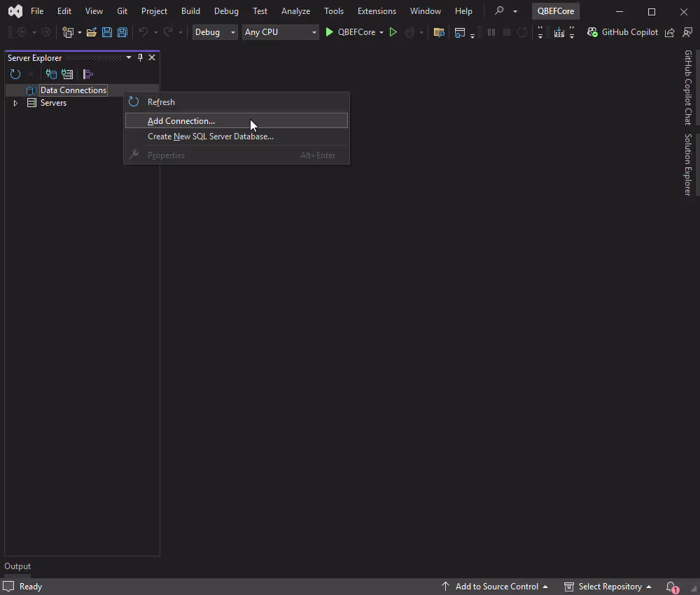Click the Find in Files folder icon
The height and width of the screenshot is (595, 700).
pos(439,32)
